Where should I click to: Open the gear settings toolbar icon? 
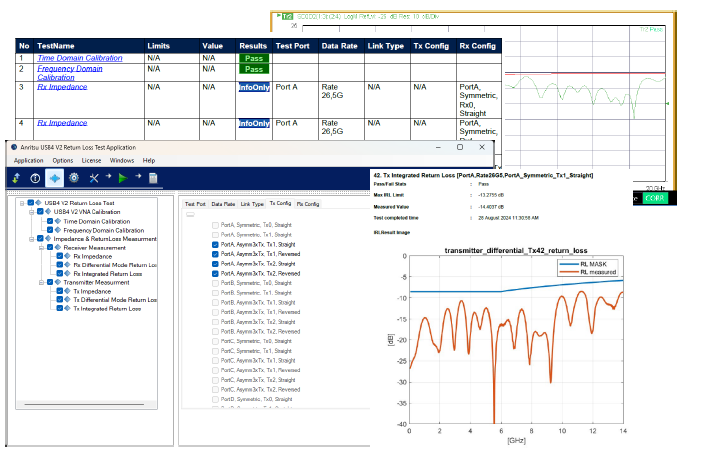coord(75,177)
